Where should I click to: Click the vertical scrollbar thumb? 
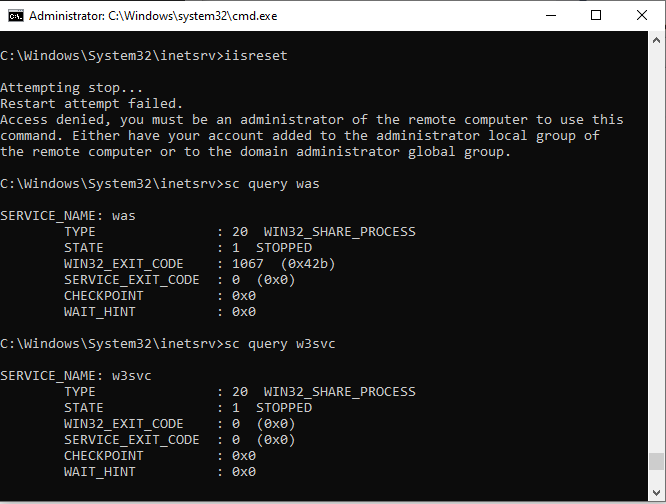656,462
